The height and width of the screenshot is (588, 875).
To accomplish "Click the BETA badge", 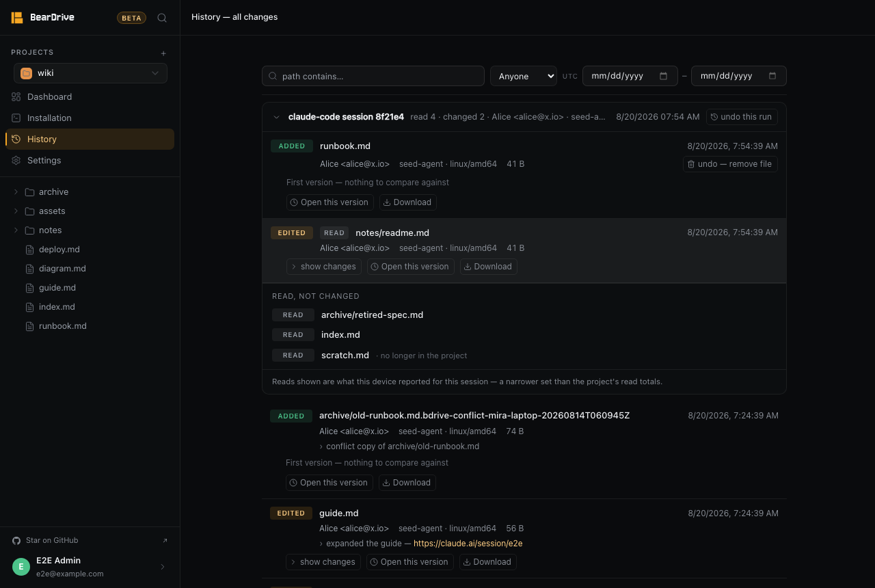I will [131, 18].
